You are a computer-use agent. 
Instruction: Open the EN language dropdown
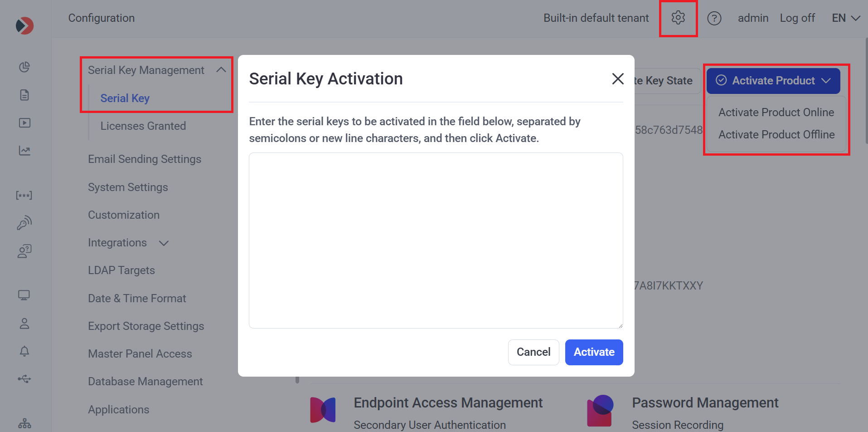point(846,18)
